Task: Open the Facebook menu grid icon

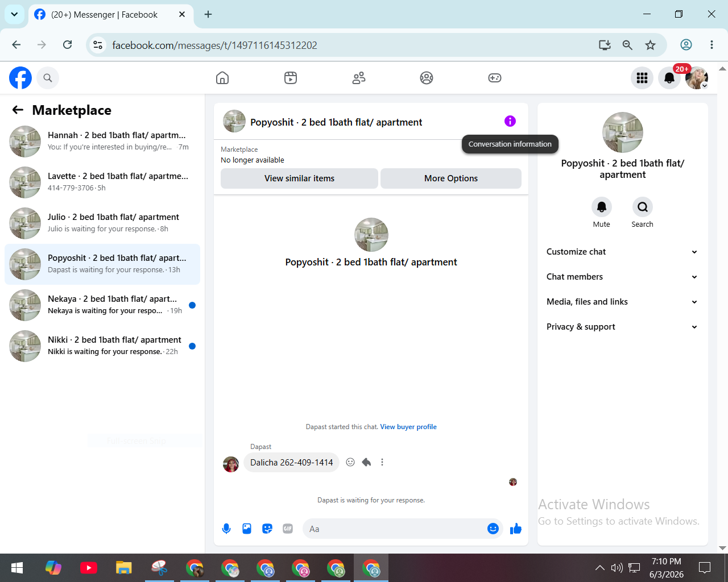Action: pos(642,78)
